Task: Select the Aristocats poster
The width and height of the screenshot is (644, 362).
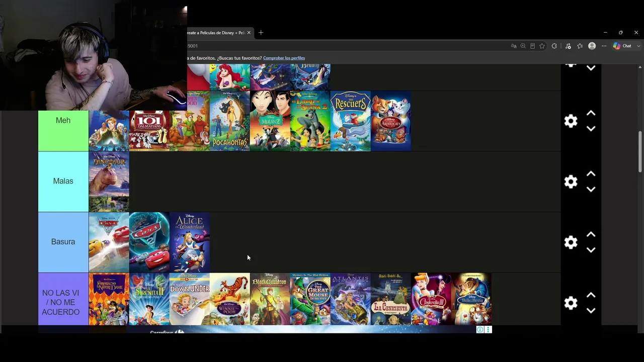Action: click(391, 121)
